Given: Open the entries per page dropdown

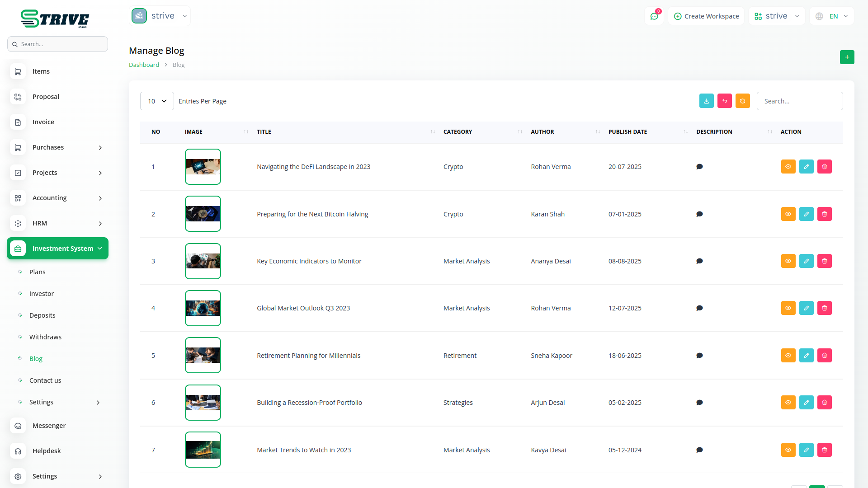Looking at the screenshot, I should (157, 101).
